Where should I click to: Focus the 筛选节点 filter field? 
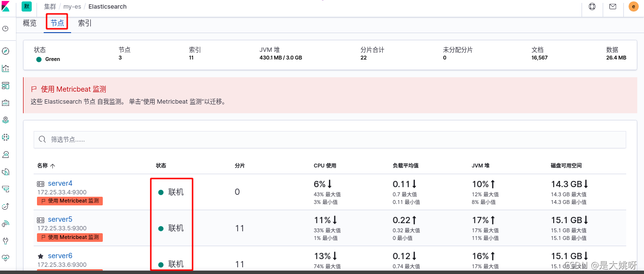tap(330, 140)
